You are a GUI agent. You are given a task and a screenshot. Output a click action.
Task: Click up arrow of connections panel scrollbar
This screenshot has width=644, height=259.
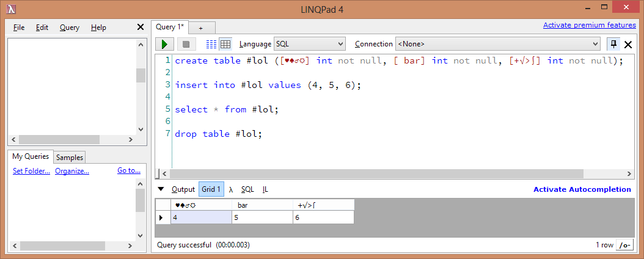pyautogui.click(x=141, y=45)
